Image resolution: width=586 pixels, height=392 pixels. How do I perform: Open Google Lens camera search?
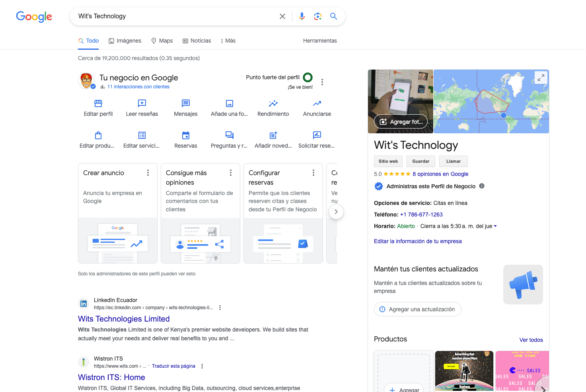coord(317,16)
